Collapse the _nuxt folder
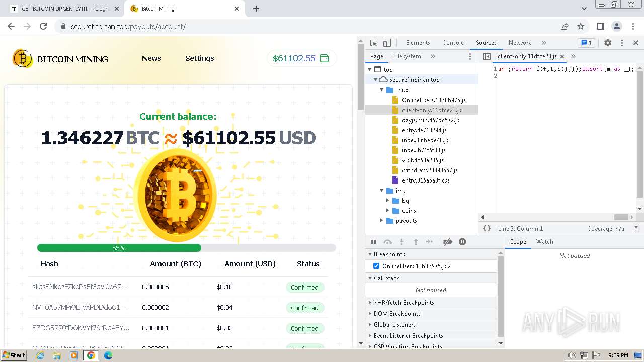The width and height of the screenshot is (644, 362). pos(382,90)
